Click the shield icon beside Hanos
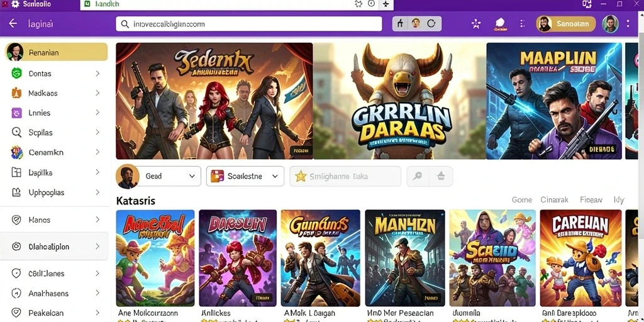644x322 pixels. coord(16,220)
